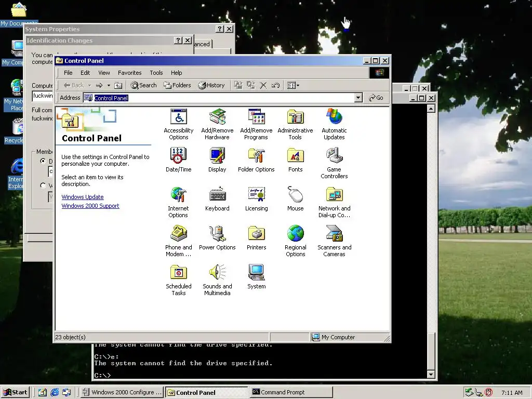Open the Views dropdown button
The image size is (532, 399).
(293, 86)
